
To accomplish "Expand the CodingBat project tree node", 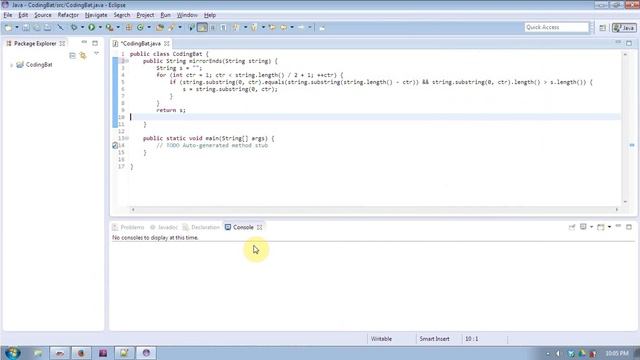I will click(11, 65).
